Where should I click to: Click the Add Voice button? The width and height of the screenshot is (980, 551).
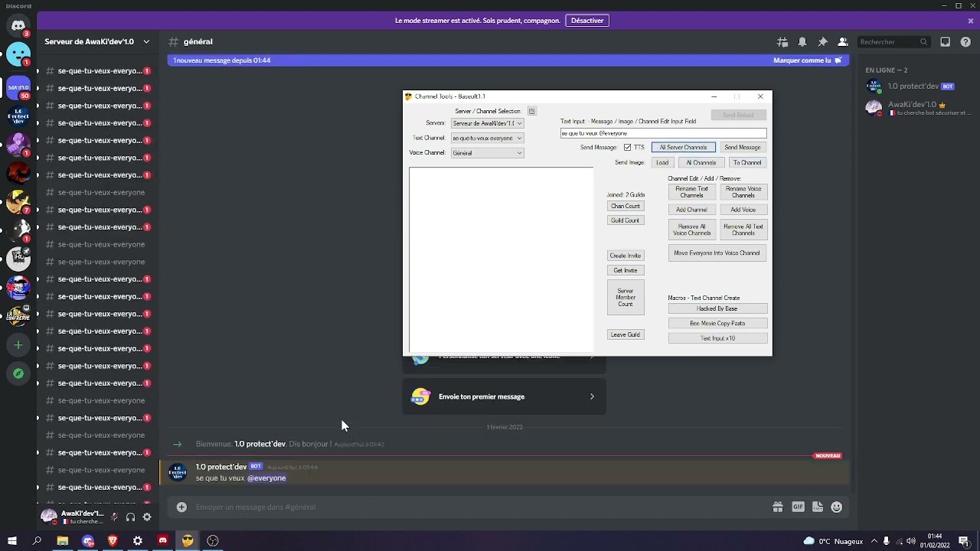tap(743, 210)
